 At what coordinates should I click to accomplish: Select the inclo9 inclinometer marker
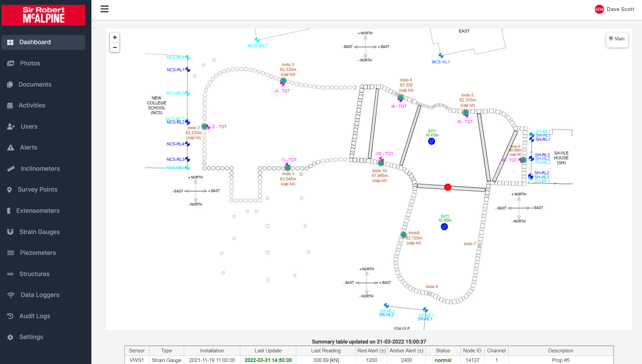[x=403, y=235]
